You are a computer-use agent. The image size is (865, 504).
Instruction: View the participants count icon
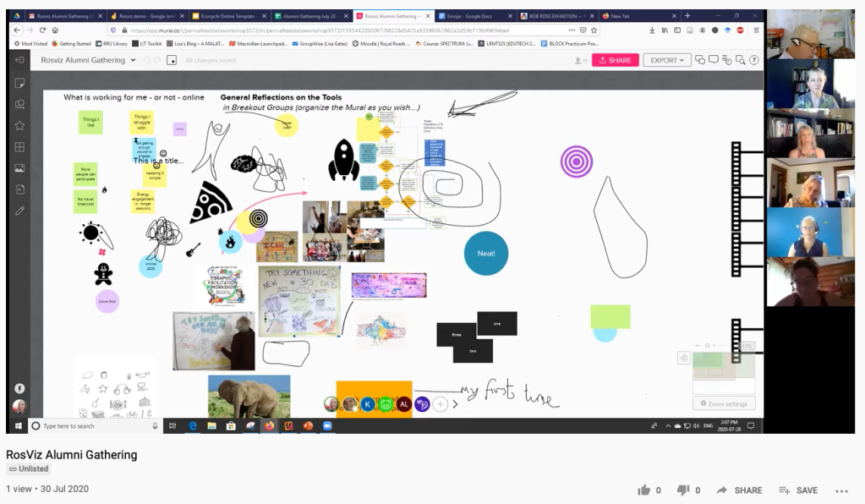tap(580, 61)
